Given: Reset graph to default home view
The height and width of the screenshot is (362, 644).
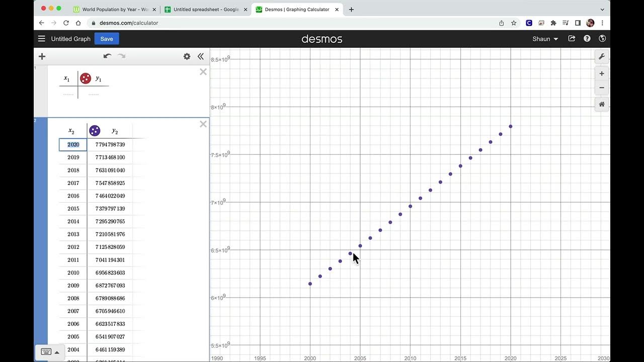Looking at the screenshot, I should click(602, 104).
